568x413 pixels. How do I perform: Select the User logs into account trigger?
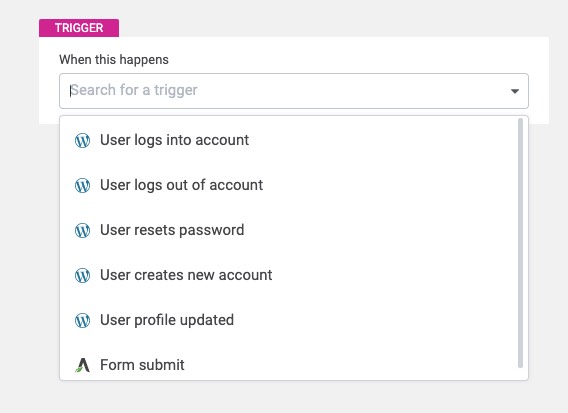[289, 140]
